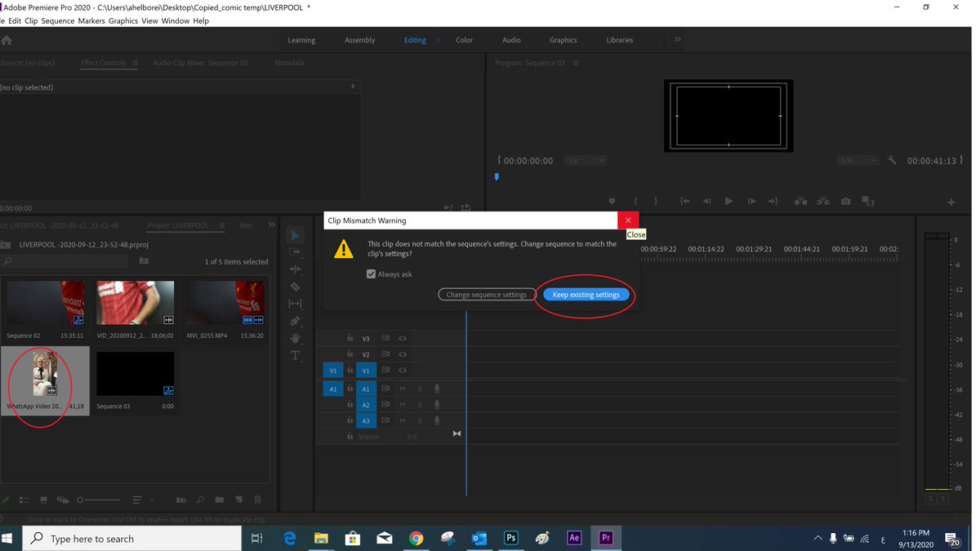Toggle visibility eye for track V3
The width and height of the screenshot is (980, 551).
pyautogui.click(x=403, y=338)
